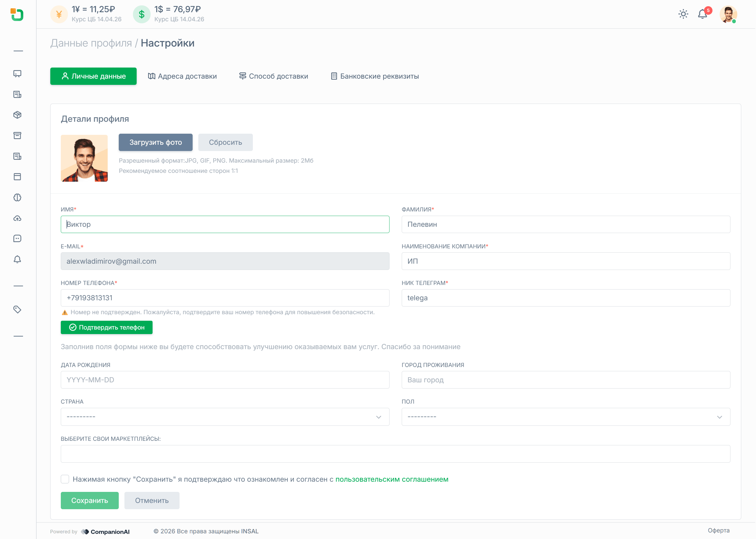Click the Подтвердить телефон button
The height and width of the screenshot is (539, 756).
[x=107, y=328]
